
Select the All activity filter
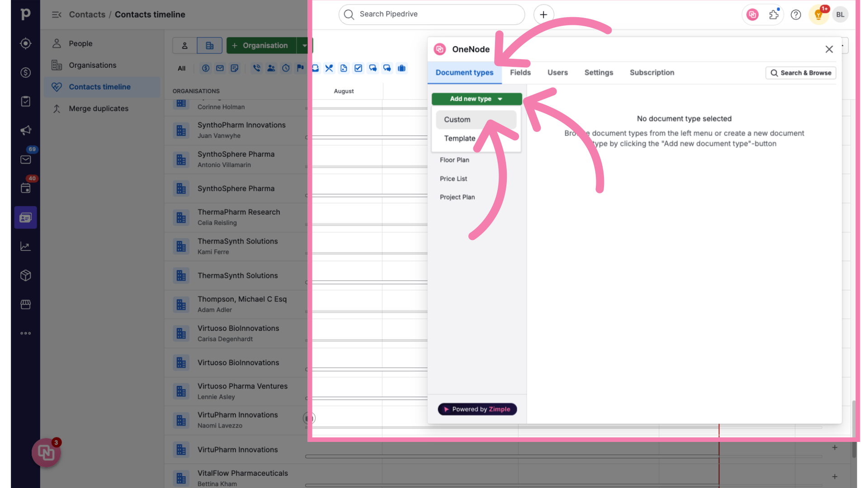click(182, 69)
